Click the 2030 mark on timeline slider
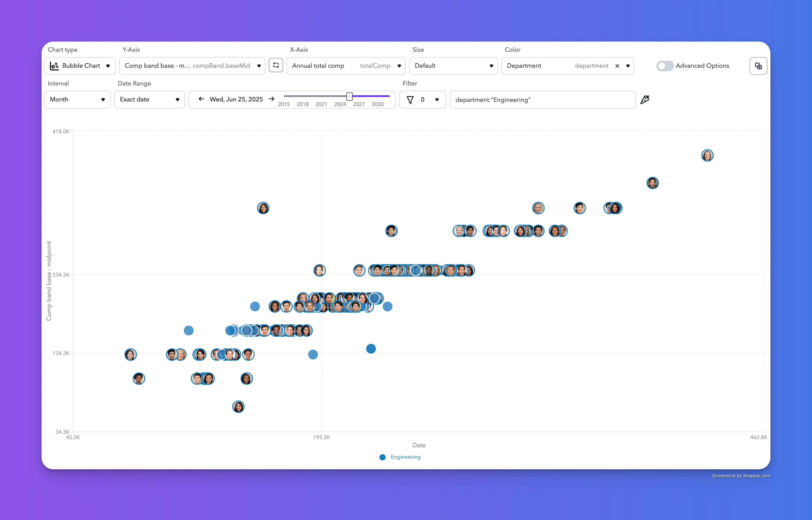This screenshot has width=812, height=520. (378, 104)
